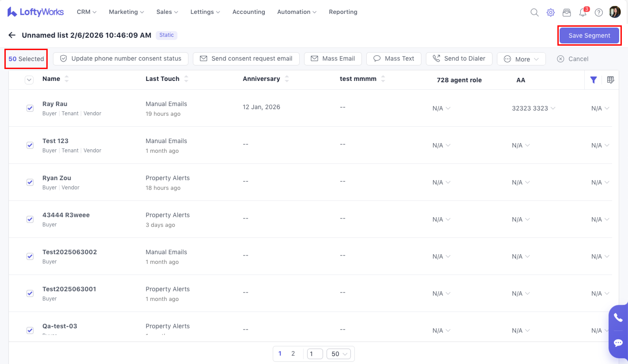Click the search magnifier icon
This screenshot has height=364, width=628.
534,12
